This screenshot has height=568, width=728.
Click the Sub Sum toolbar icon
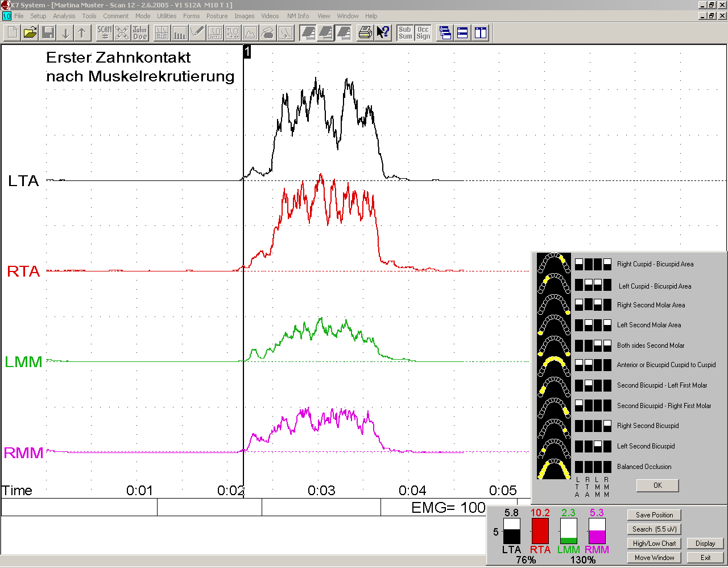coord(405,33)
